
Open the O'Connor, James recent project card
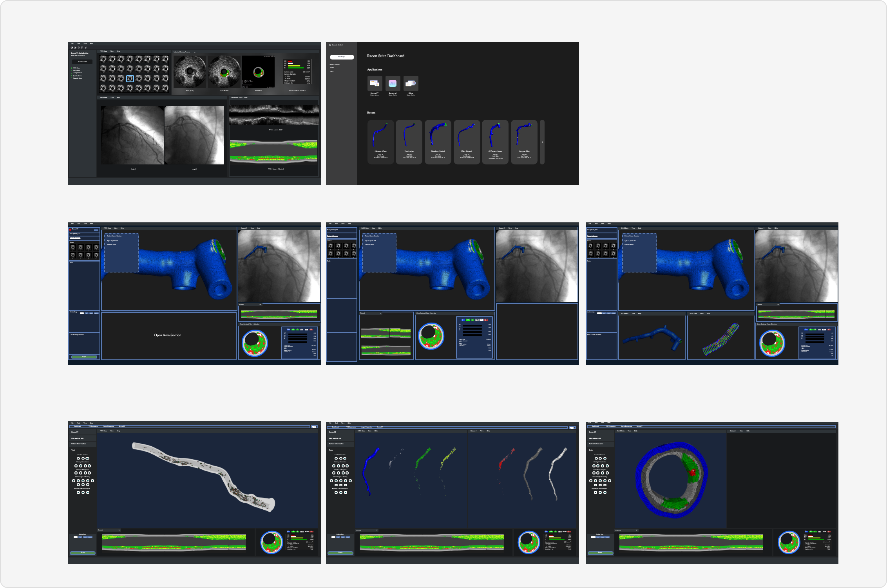pos(495,142)
